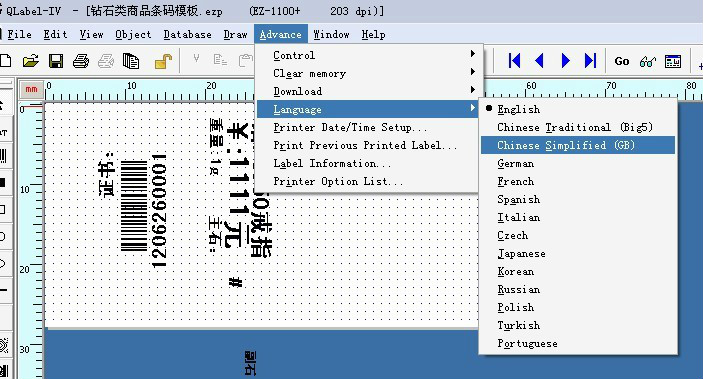Save label with the floppy disk icon
This screenshot has width=703, height=379.
point(56,61)
